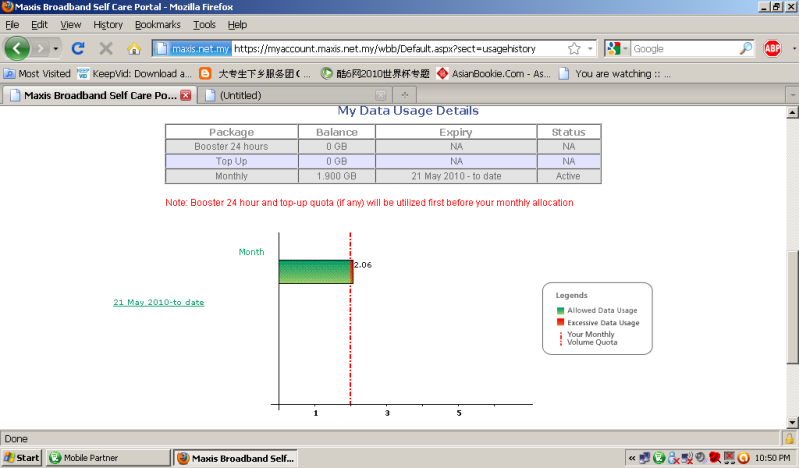Screen dimensions: 799x468
Task: Open the list-all-tabs dropdown
Action: click(792, 95)
